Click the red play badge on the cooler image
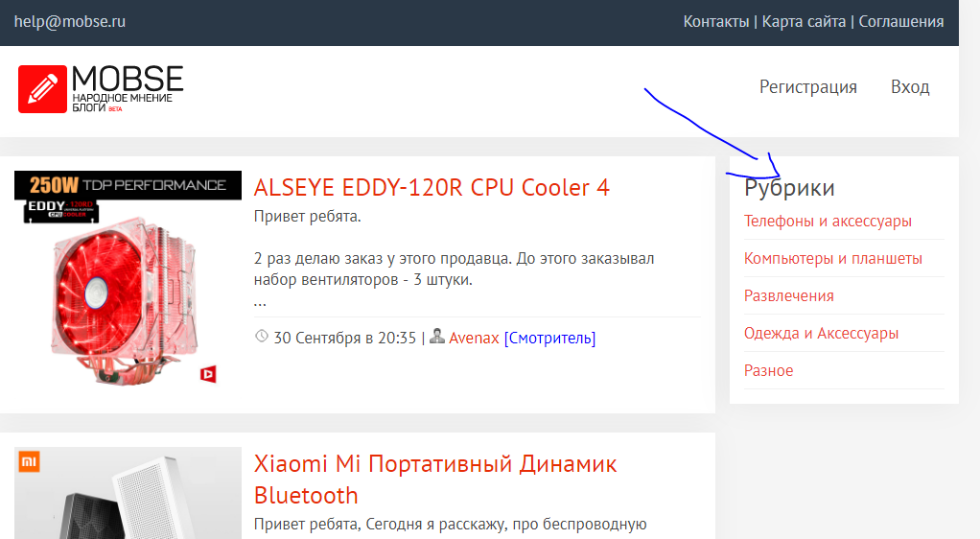The height and width of the screenshot is (539, 980). point(208,374)
